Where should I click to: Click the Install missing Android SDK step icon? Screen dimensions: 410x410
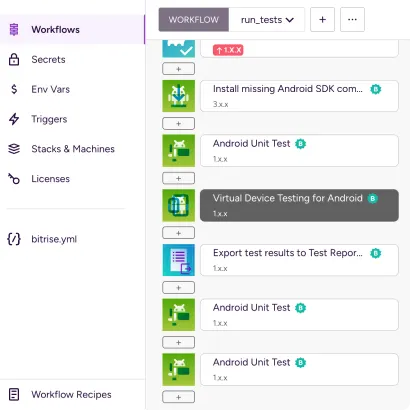tap(179, 96)
